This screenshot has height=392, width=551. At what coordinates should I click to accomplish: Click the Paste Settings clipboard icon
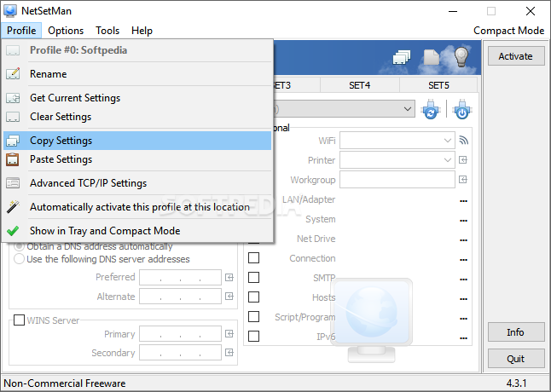pyautogui.click(x=13, y=159)
